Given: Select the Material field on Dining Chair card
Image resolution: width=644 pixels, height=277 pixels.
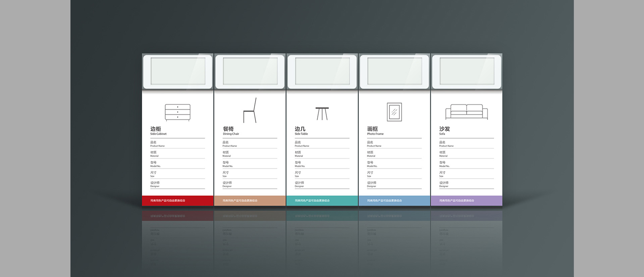Looking at the screenshot, I should (x=250, y=154).
